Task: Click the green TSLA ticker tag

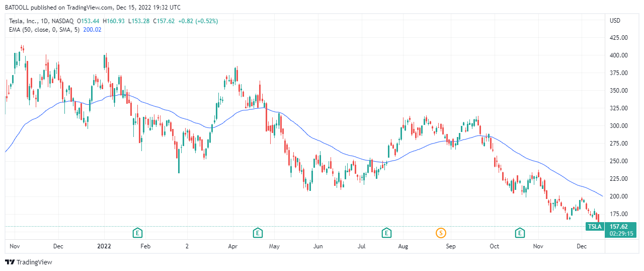Action: click(x=595, y=227)
